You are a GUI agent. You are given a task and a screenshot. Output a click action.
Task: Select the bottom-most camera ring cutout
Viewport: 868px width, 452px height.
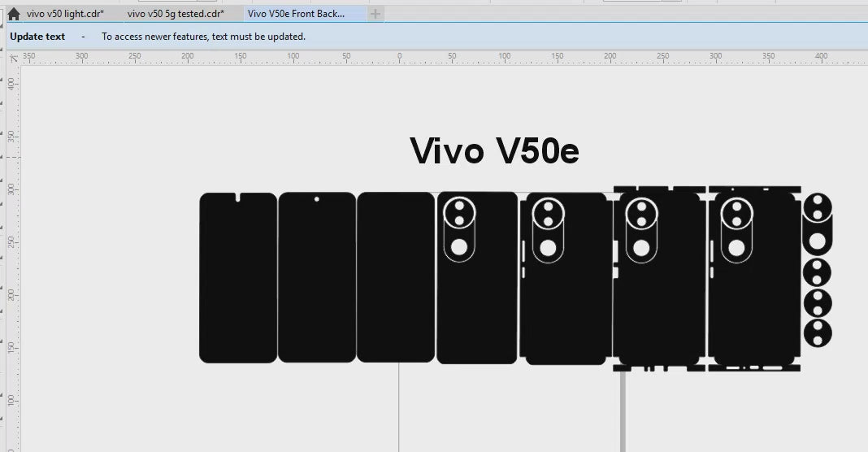point(818,332)
